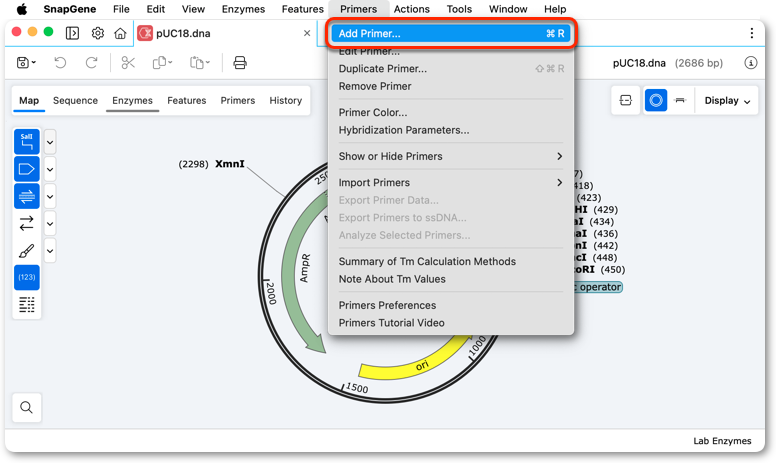776x463 pixels.
Task: Switch to the Features tab
Action: pos(187,100)
